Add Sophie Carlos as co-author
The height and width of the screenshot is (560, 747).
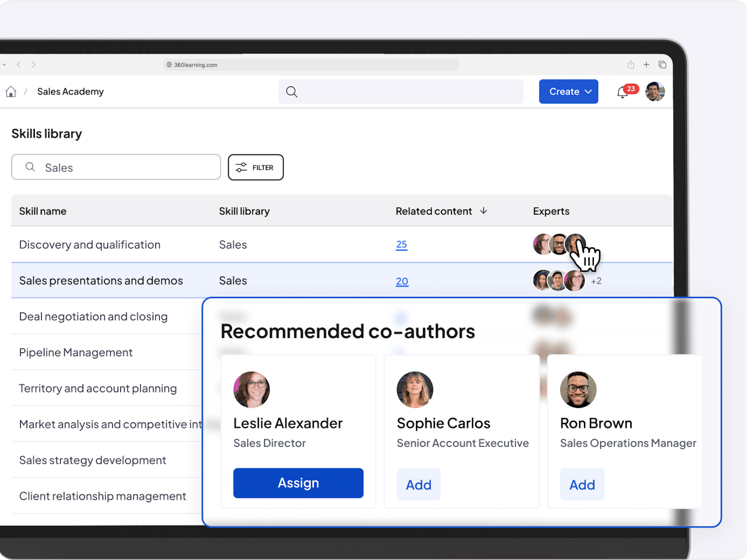pyautogui.click(x=418, y=484)
